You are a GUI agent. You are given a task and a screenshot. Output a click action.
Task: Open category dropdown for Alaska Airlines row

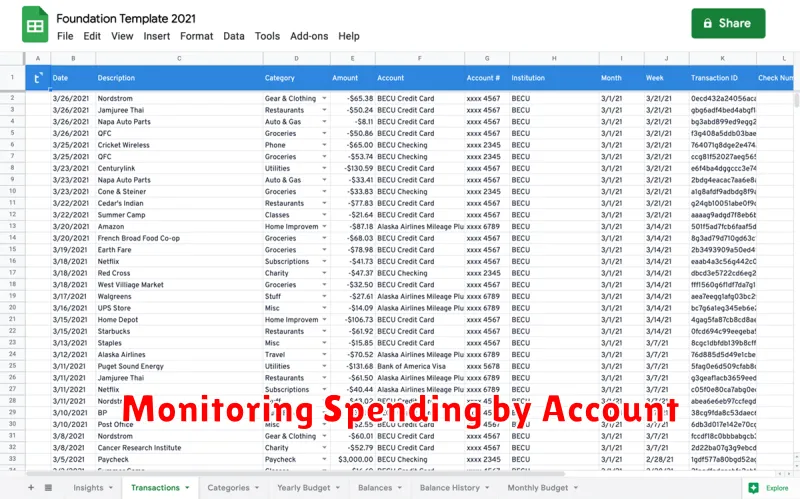[x=324, y=354]
